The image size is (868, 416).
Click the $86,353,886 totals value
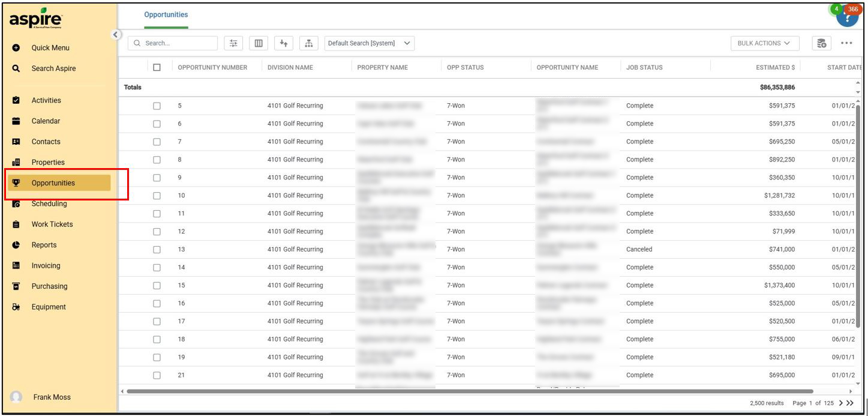[777, 88]
